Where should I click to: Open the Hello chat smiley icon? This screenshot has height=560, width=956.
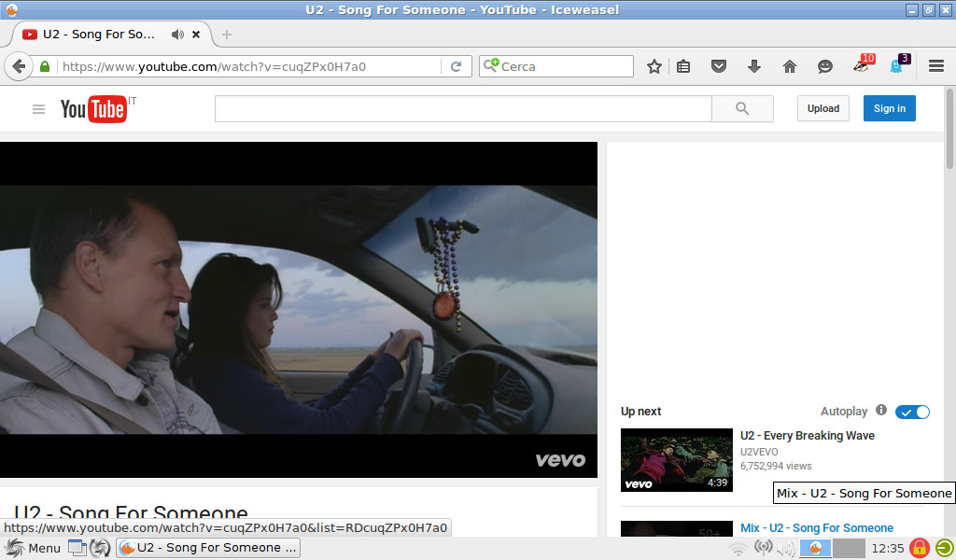tap(825, 66)
